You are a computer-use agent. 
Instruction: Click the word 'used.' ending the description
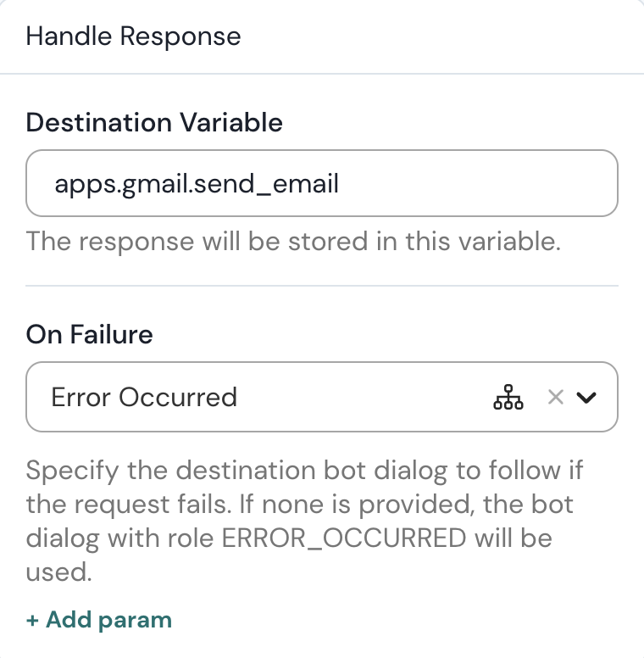point(58,572)
